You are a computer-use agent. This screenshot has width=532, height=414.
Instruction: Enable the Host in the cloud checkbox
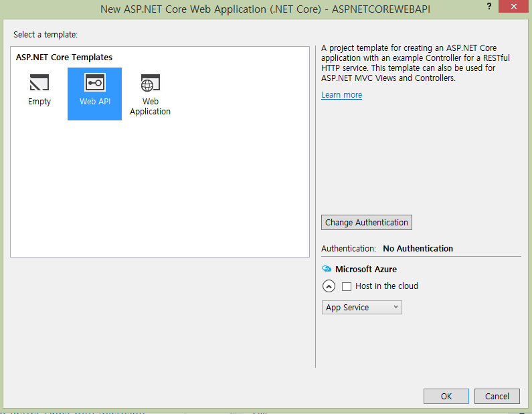click(x=347, y=286)
